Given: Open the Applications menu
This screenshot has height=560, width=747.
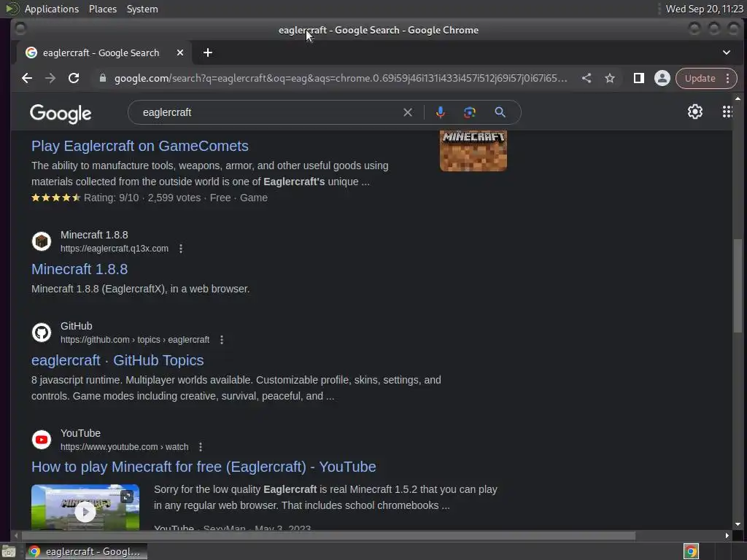Looking at the screenshot, I should point(52,9).
